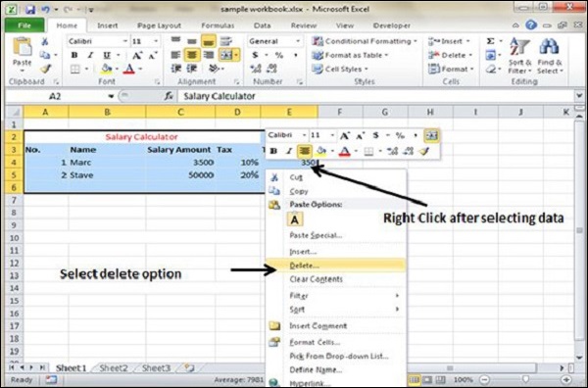Click Format button in Cells group
Screen dimensions: 588x388
[x=451, y=69]
